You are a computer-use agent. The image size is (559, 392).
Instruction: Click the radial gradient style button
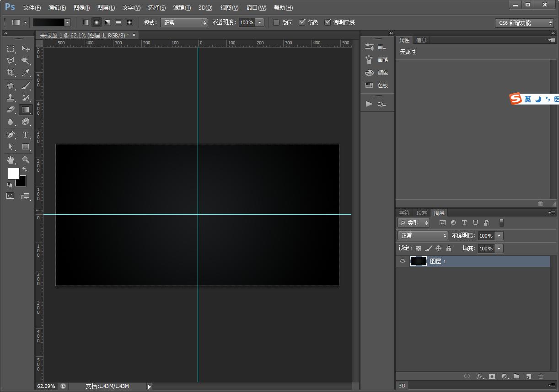(x=97, y=22)
